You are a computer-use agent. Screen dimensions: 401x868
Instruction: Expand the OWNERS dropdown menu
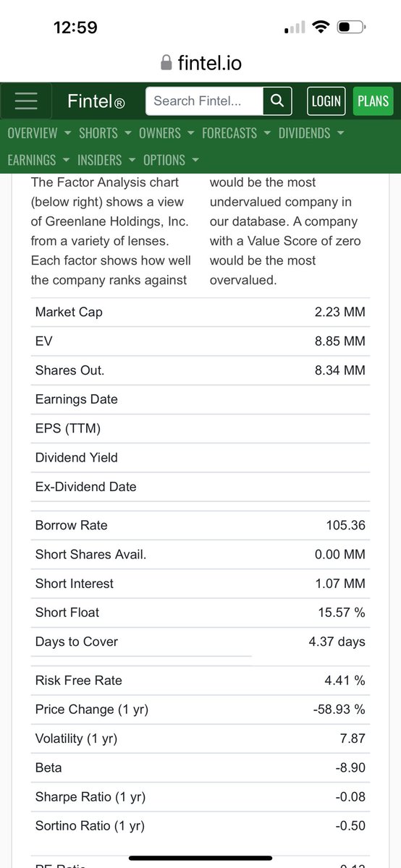(x=166, y=133)
